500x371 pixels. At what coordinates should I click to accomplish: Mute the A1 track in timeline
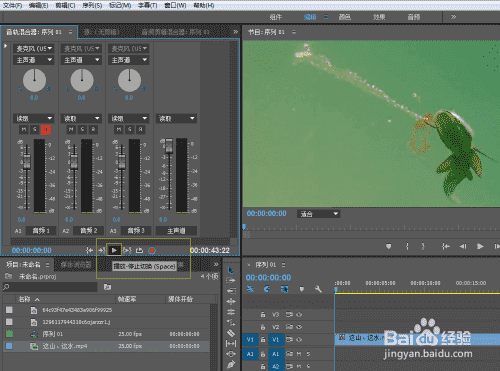point(299,354)
